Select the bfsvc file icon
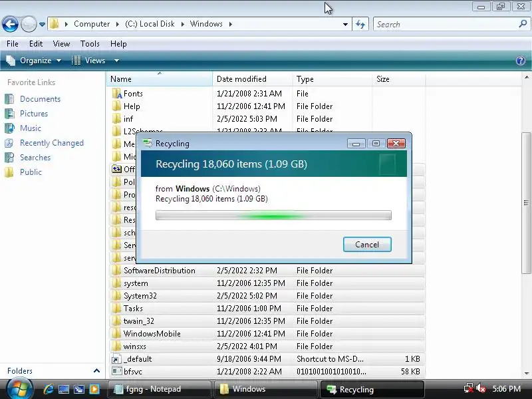This screenshot has width=532, height=399. coord(117,372)
